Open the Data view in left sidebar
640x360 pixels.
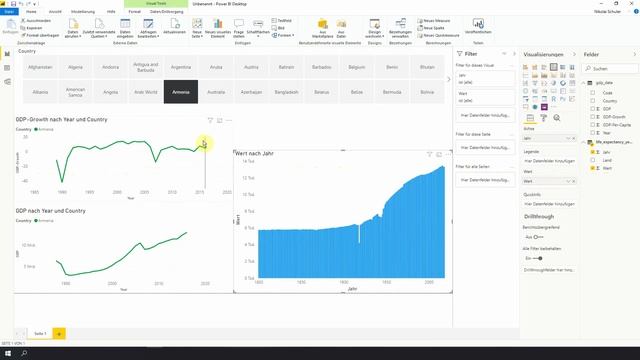point(7,68)
